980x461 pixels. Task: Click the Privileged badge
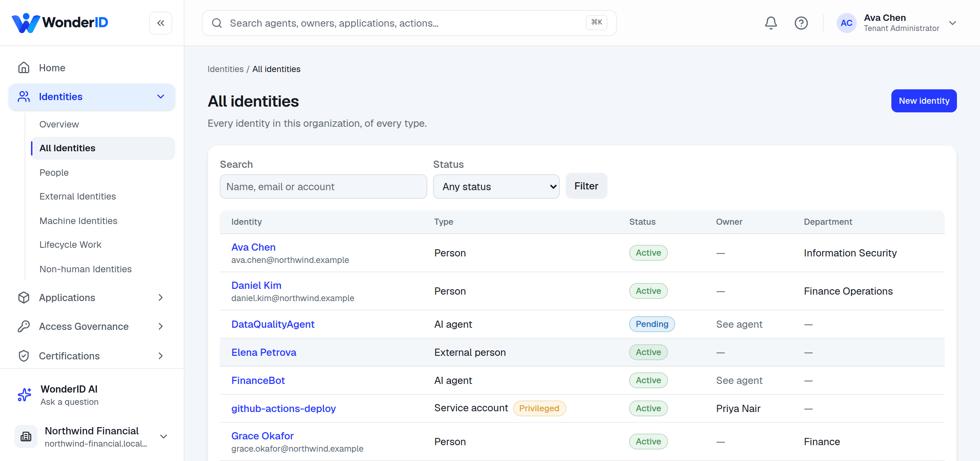pos(539,408)
